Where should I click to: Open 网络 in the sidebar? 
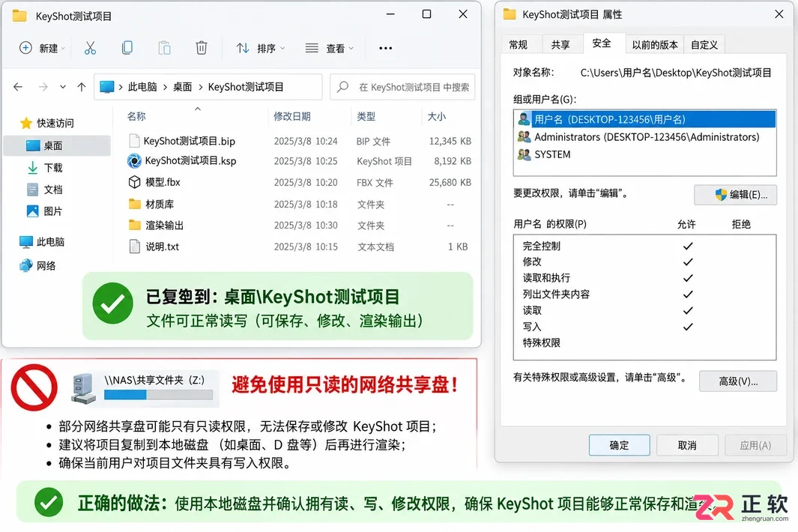pos(37,265)
